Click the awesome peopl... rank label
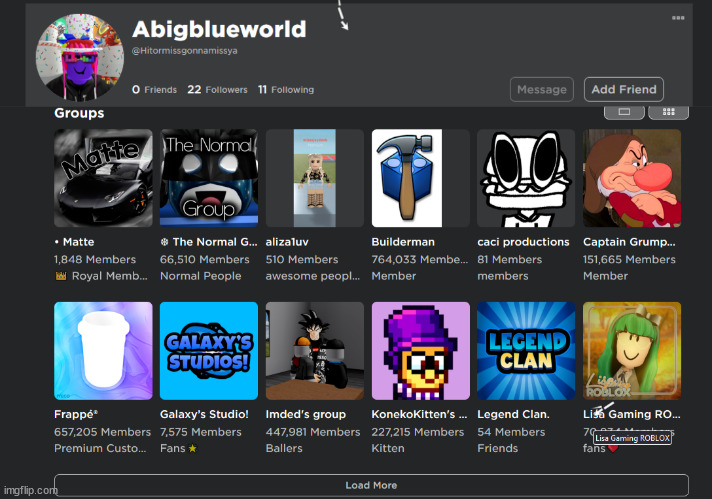The image size is (712, 499). [313, 276]
